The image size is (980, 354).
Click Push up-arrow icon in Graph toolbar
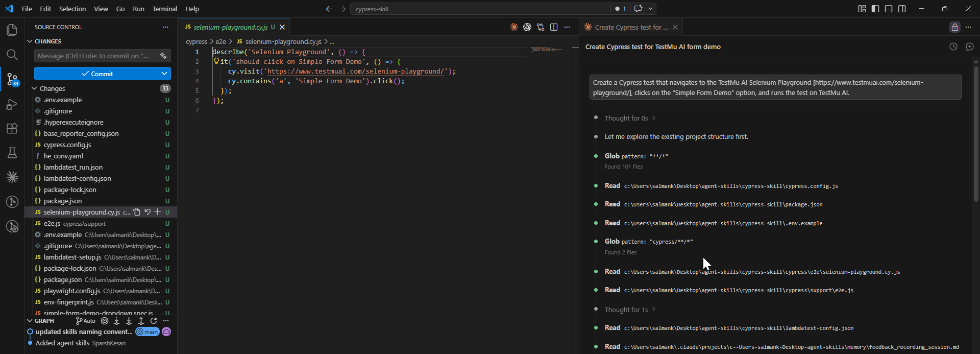(x=141, y=321)
